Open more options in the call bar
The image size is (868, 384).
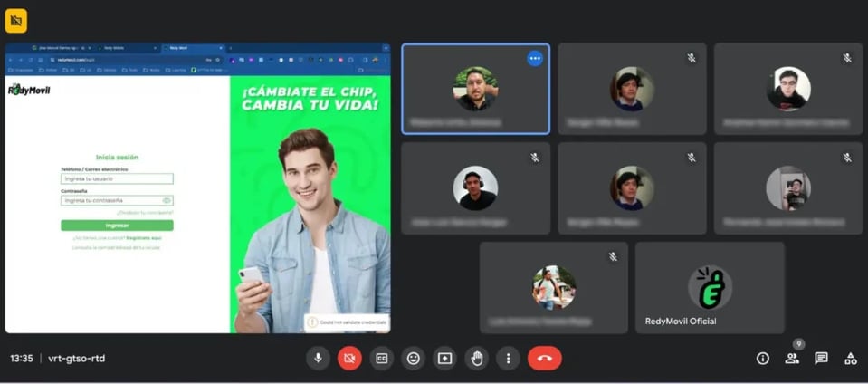[508, 359]
